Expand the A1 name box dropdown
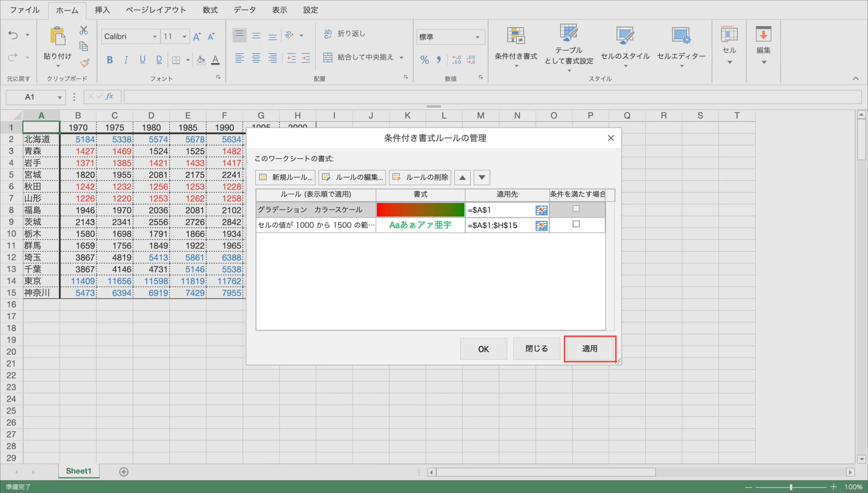The height and width of the screenshot is (493, 868). point(60,97)
